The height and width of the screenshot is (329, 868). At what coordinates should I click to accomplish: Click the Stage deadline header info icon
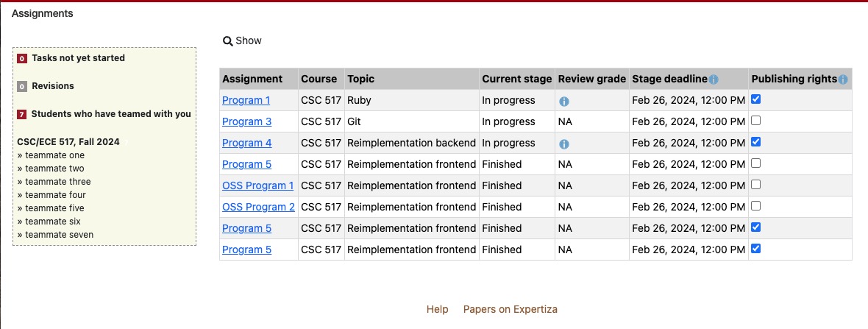pos(714,79)
